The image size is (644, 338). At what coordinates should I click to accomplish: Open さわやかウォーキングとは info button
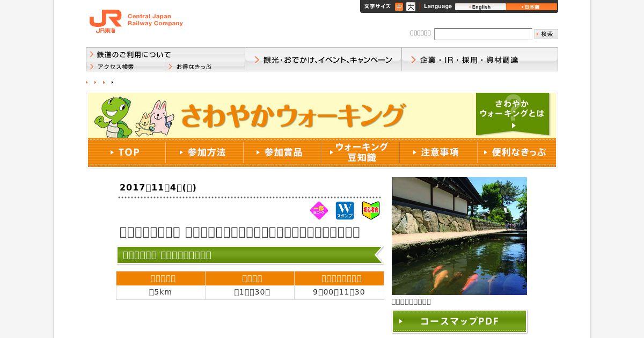pyautogui.click(x=513, y=114)
